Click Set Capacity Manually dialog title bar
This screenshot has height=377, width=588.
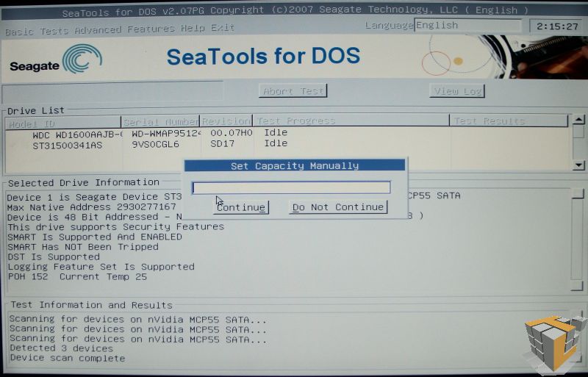point(295,165)
